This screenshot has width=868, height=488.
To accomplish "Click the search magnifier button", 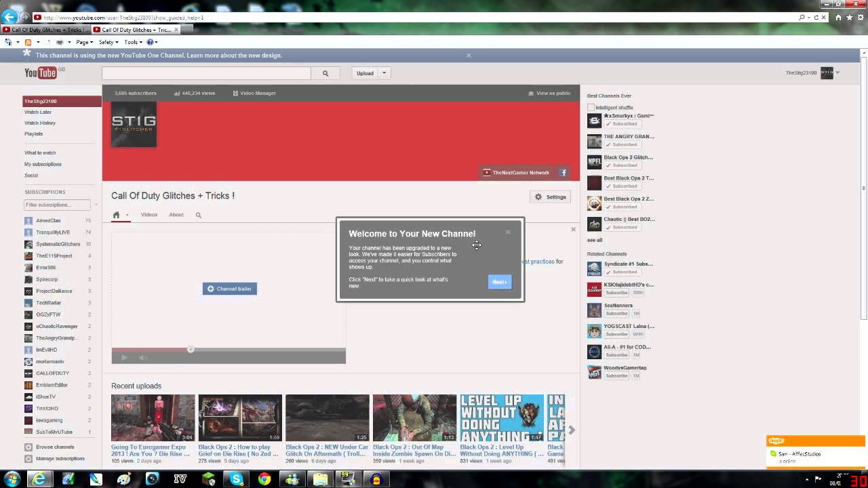I will point(325,73).
